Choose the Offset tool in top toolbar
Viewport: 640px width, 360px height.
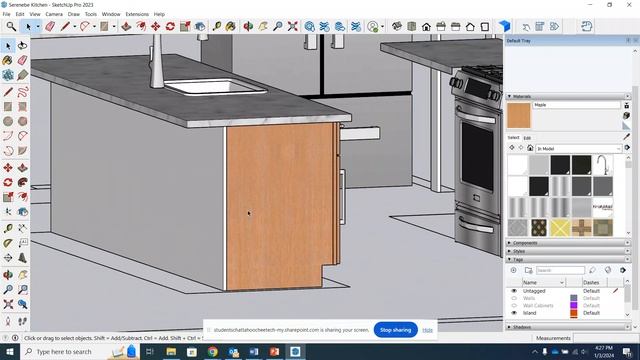pyautogui.click(x=141, y=27)
